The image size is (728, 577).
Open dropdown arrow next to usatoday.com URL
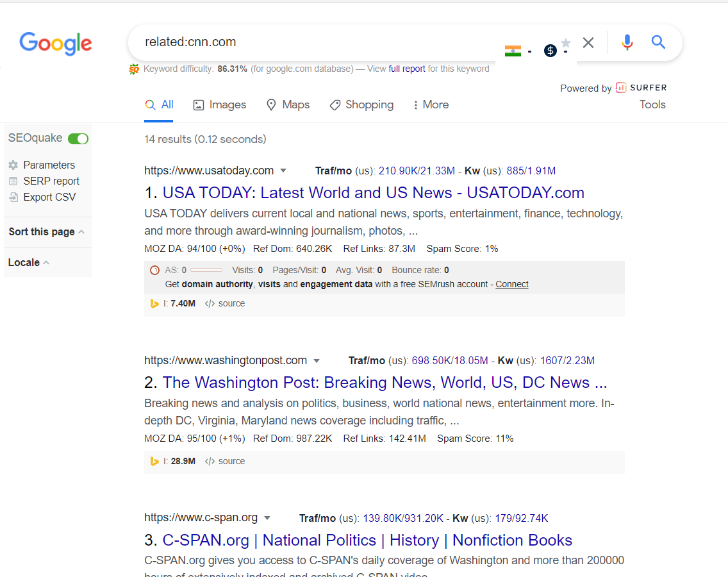tap(283, 171)
